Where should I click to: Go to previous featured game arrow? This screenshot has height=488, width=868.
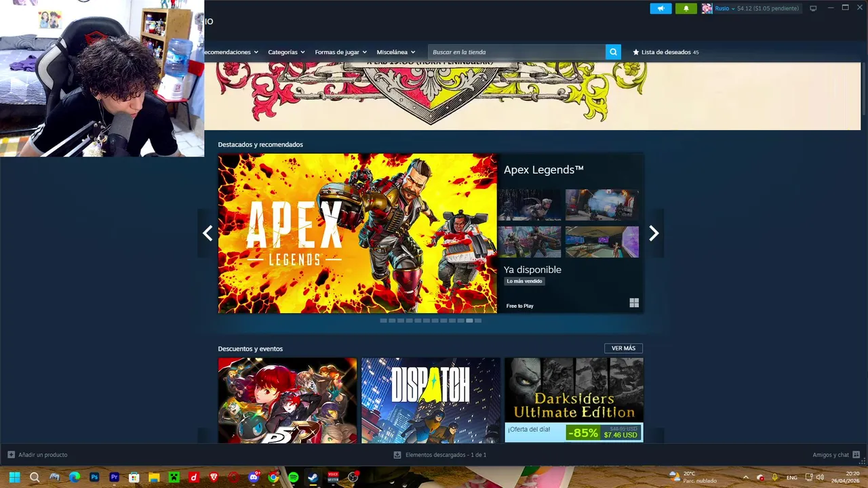tap(208, 233)
